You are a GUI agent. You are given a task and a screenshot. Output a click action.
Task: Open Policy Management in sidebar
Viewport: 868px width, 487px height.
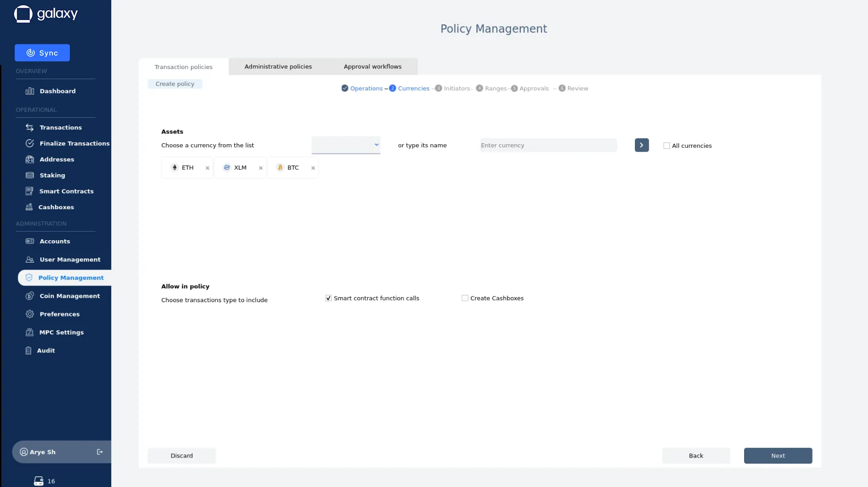click(65, 278)
